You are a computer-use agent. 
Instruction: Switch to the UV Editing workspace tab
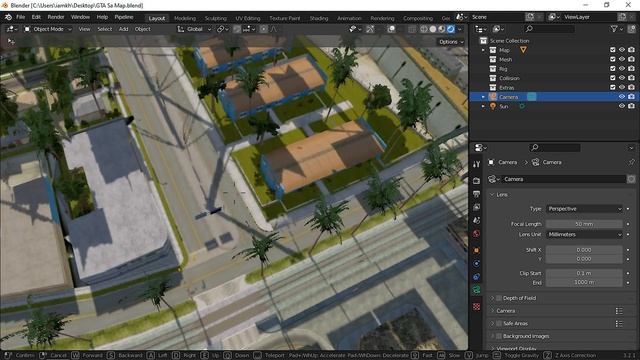(x=248, y=18)
